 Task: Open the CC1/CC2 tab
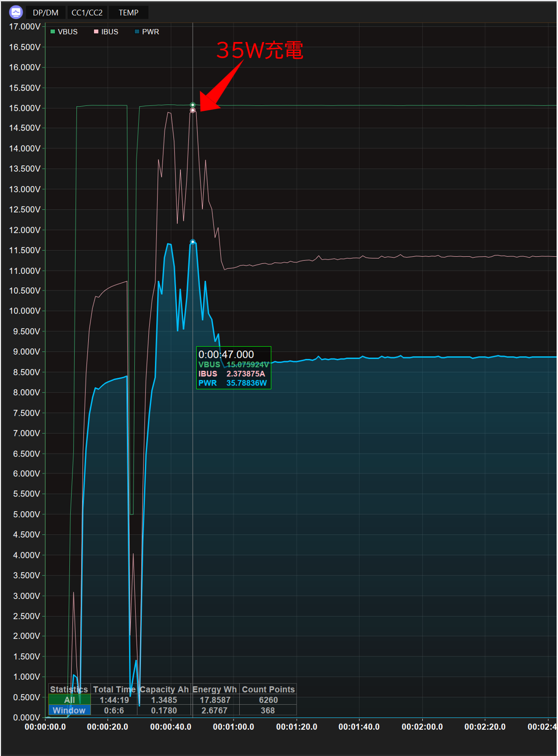87,12
